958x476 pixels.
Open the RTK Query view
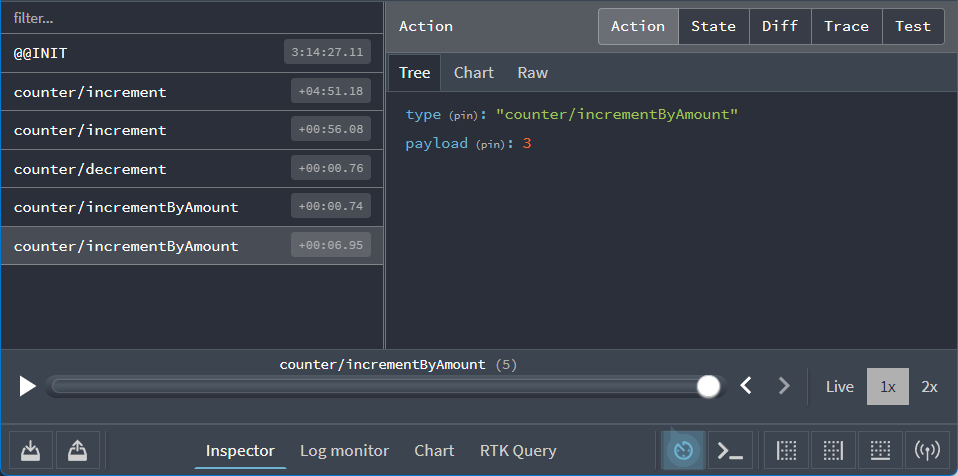click(518, 451)
